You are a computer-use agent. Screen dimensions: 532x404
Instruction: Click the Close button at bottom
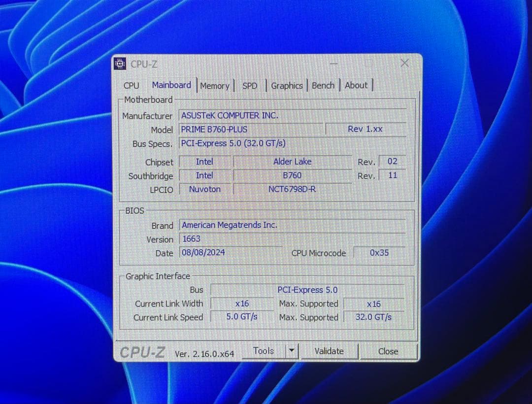(x=388, y=351)
